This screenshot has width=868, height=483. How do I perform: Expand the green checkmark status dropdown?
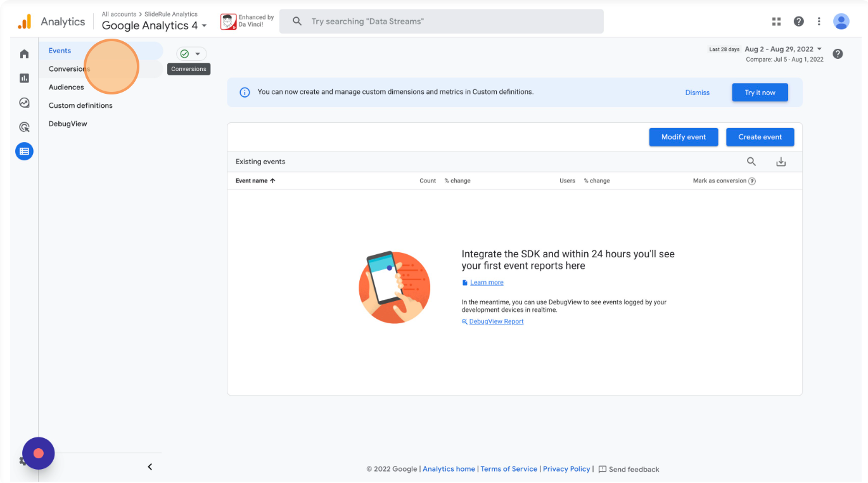click(191, 54)
